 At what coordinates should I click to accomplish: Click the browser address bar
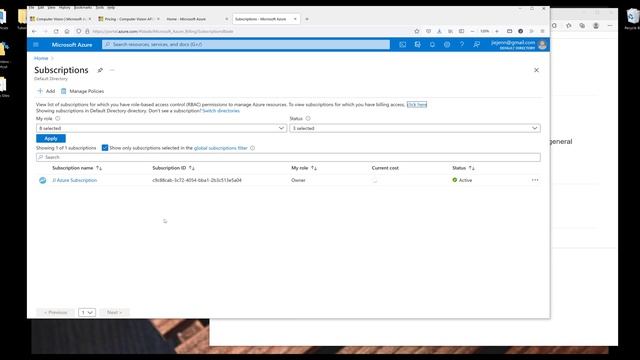pyautogui.click(x=245, y=31)
